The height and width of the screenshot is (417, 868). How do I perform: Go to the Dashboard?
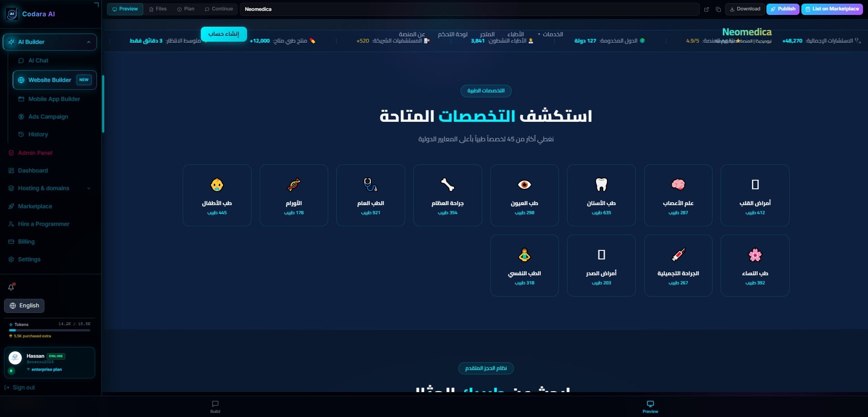coord(33,171)
